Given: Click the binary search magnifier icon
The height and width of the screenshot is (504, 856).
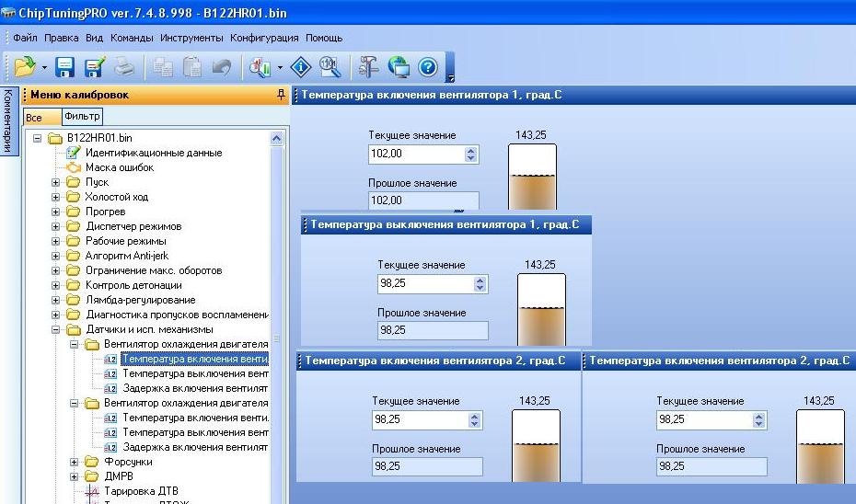Looking at the screenshot, I should pos(330,67).
